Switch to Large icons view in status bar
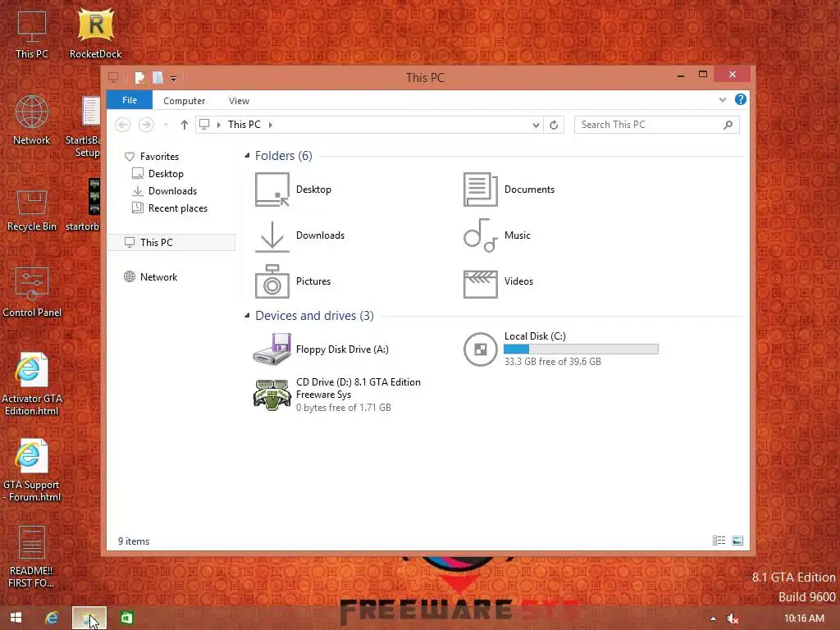This screenshot has height=630, width=840. (737, 541)
